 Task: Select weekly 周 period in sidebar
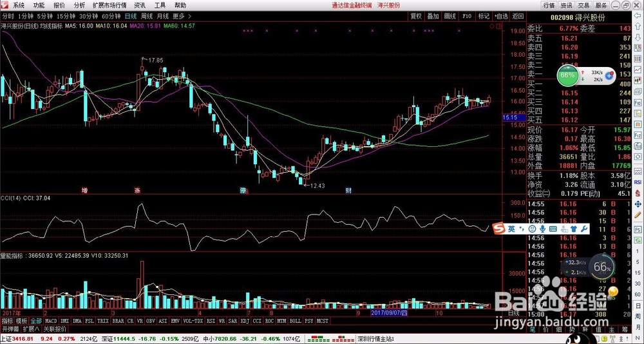(x=638, y=316)
